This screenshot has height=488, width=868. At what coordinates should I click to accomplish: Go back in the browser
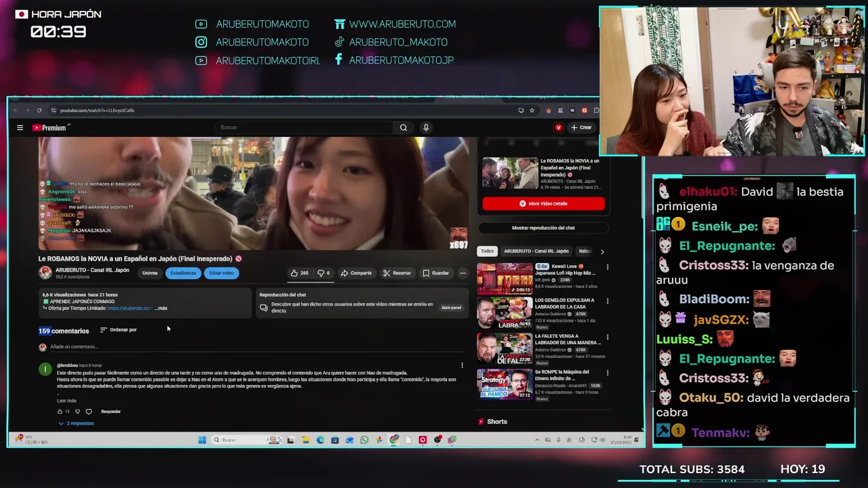point(16,110)
